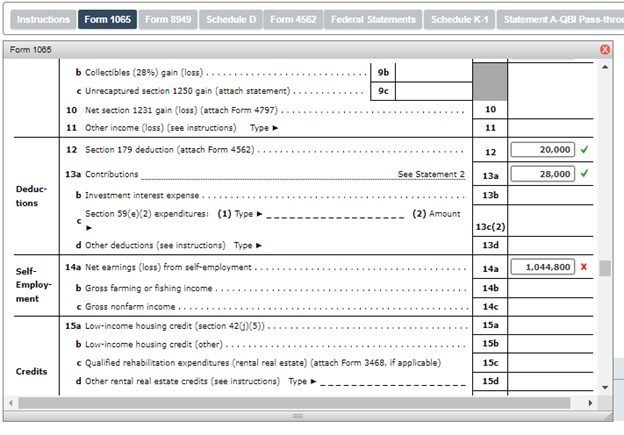624x435 pixels.
Task: Click red X mark beside line 14a amount
Action: 584,267
